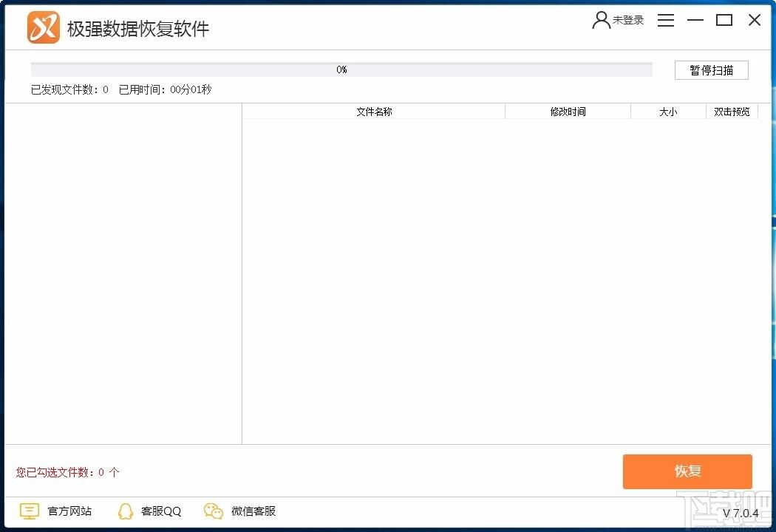Maximize the data recovery window
Screen dimensions: 776x532
[724, 21]
